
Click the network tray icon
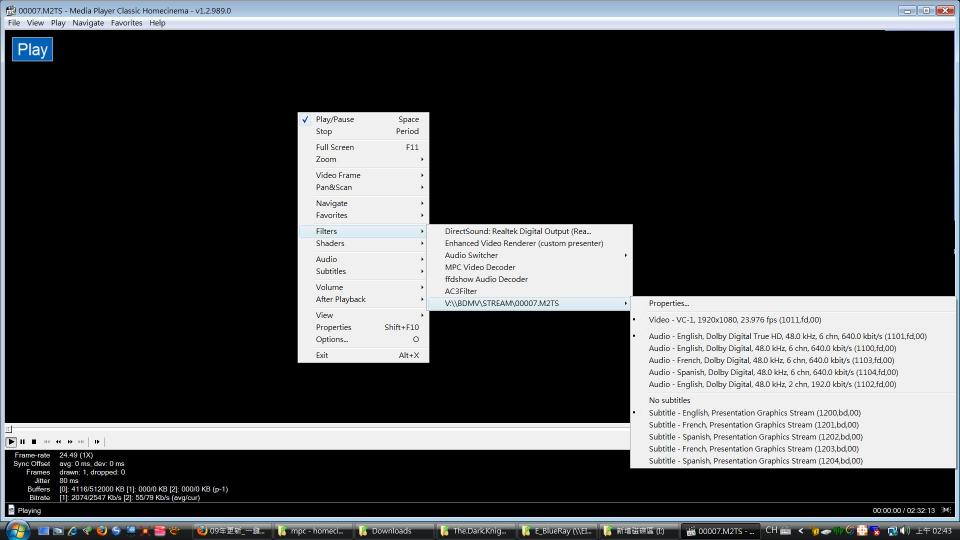coord(892,531)
